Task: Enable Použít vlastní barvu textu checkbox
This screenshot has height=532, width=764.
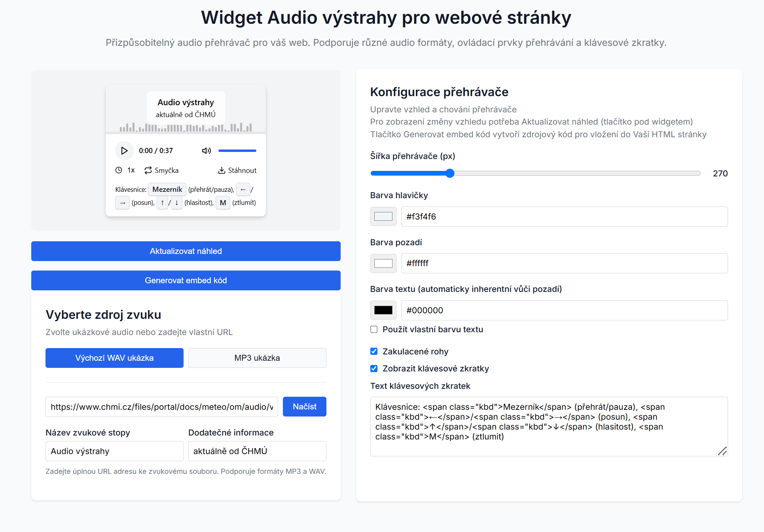Action: [x=374, y=329]
